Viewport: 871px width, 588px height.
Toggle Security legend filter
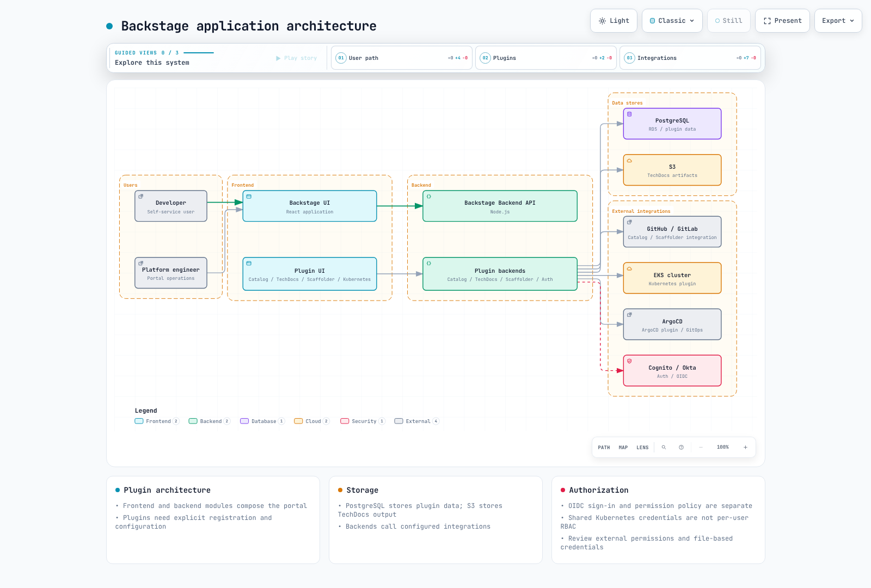[363, 421]
